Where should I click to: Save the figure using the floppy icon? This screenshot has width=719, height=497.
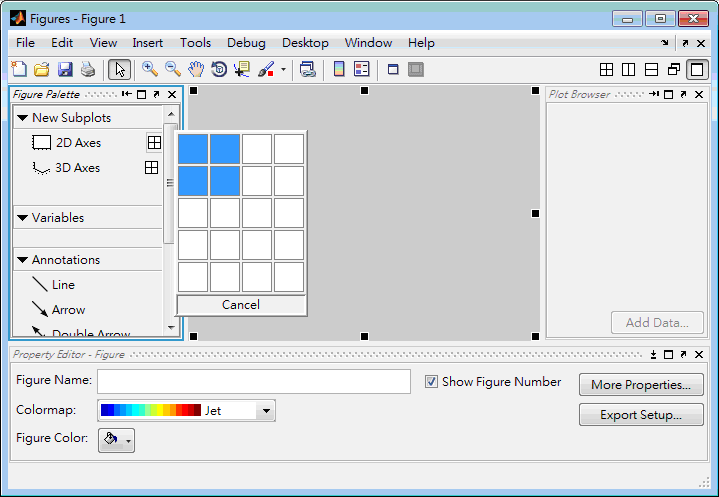click(x=65, y=69)
